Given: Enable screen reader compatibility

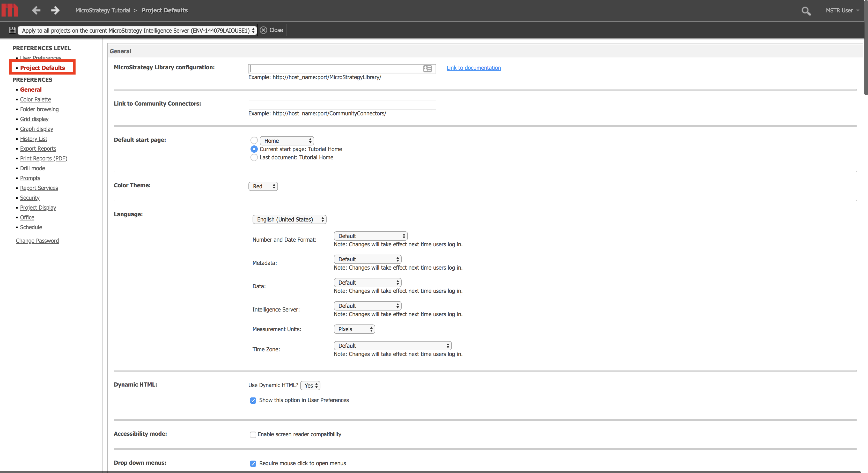Looking at the screenshot, I should tap(253, 435).
